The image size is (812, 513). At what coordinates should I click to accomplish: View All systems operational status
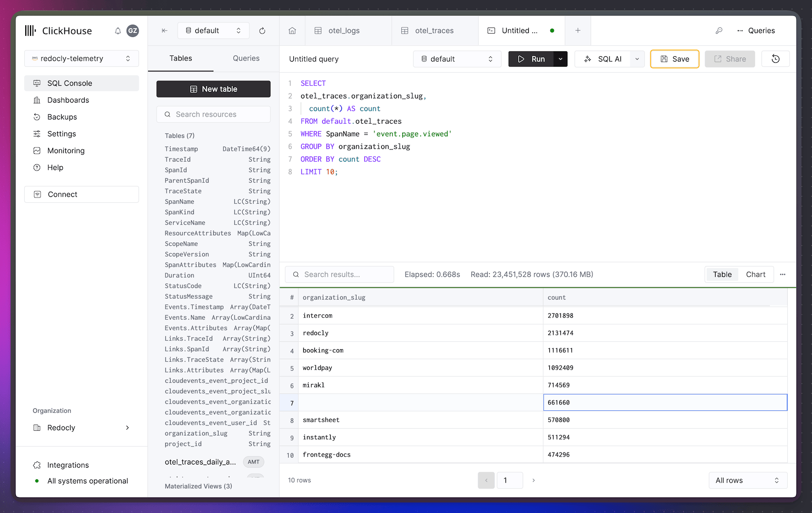[x=82, y=481]
